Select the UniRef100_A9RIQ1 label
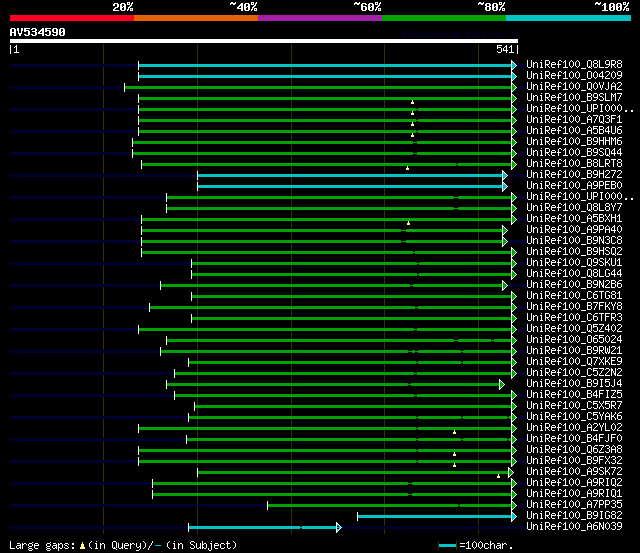640x553 pixels. pyautogui.click(x=574, y=494)
